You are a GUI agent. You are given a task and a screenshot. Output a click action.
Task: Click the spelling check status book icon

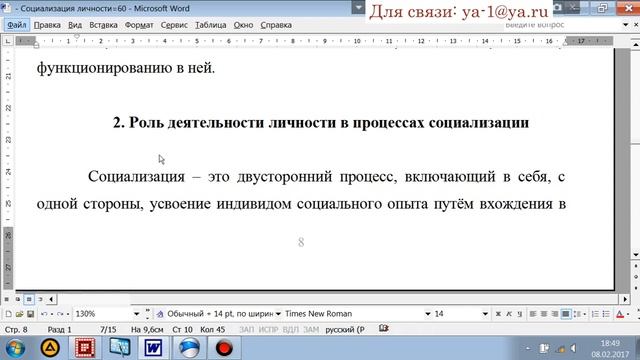(x=383, y=328)
